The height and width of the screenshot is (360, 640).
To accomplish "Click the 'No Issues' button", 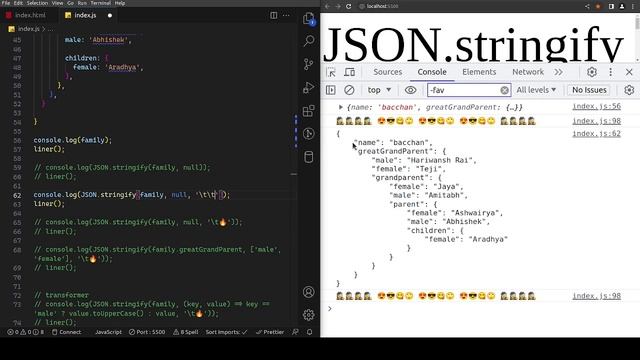I will pyautogui.click(x=589, y=90).
